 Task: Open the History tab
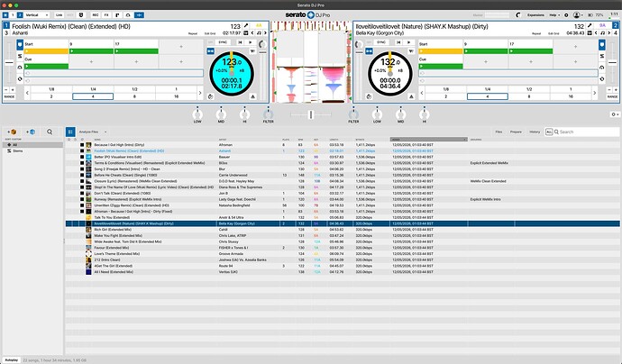(535, 132)
